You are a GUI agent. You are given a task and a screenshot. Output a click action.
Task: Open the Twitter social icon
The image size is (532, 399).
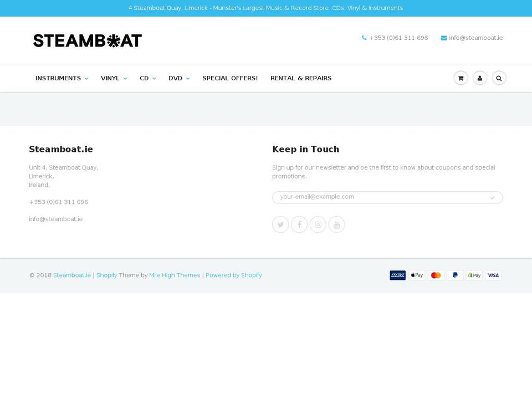coord(280,224)
